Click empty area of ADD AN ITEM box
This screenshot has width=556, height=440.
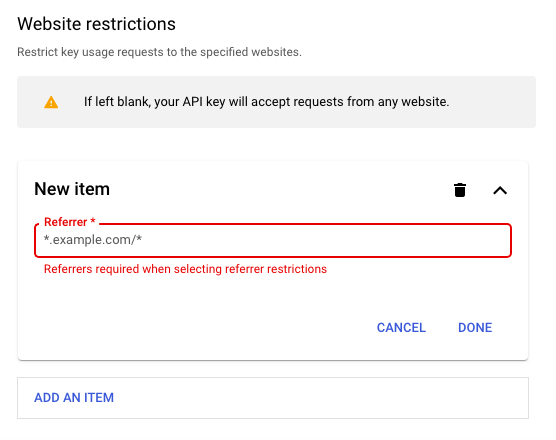(319, 398)
